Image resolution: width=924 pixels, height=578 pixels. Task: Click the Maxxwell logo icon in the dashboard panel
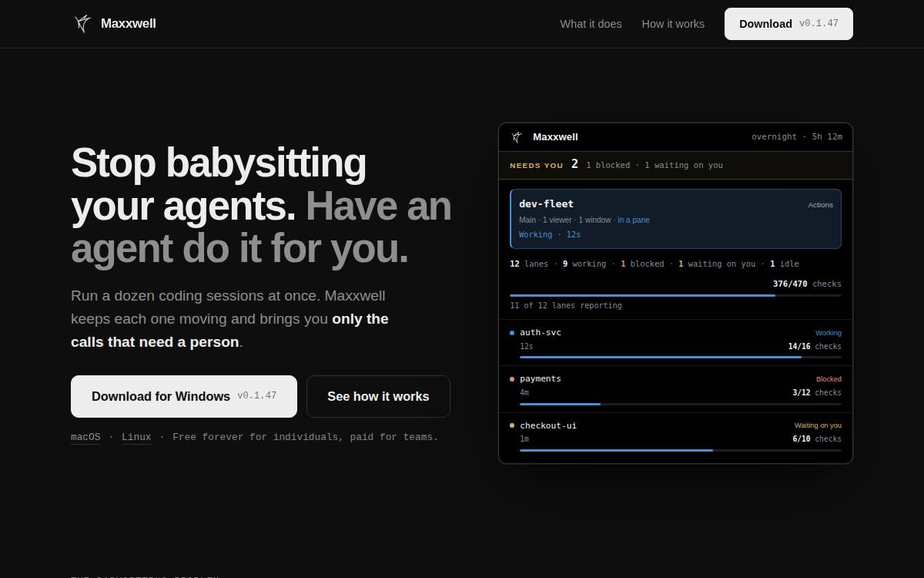[517, 137]
